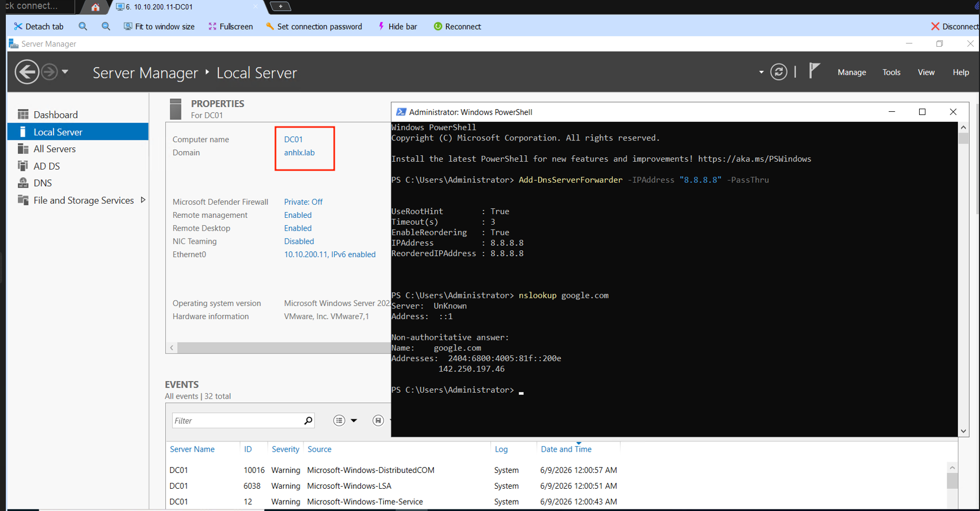
Task: Click the Server Manager forward arrow
Action: tap(49, 72)
